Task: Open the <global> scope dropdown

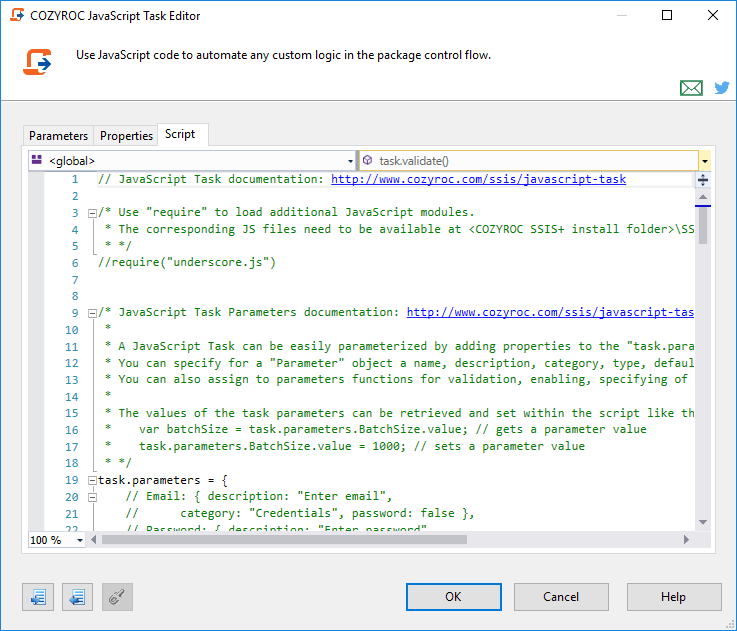Action: click(x=192, y=161)
